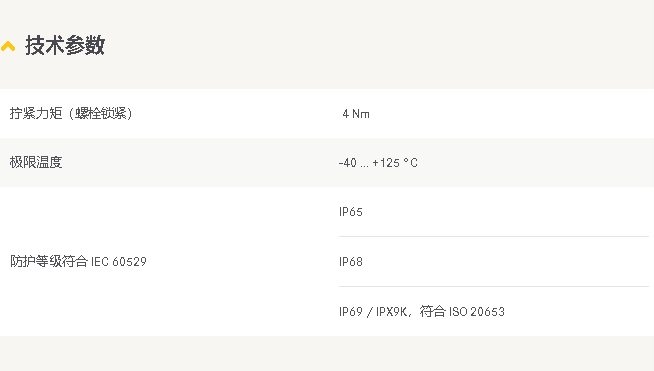Click the 极限温度 row label
The width and height of the screenshot is (654, 371).
point(36,162)
